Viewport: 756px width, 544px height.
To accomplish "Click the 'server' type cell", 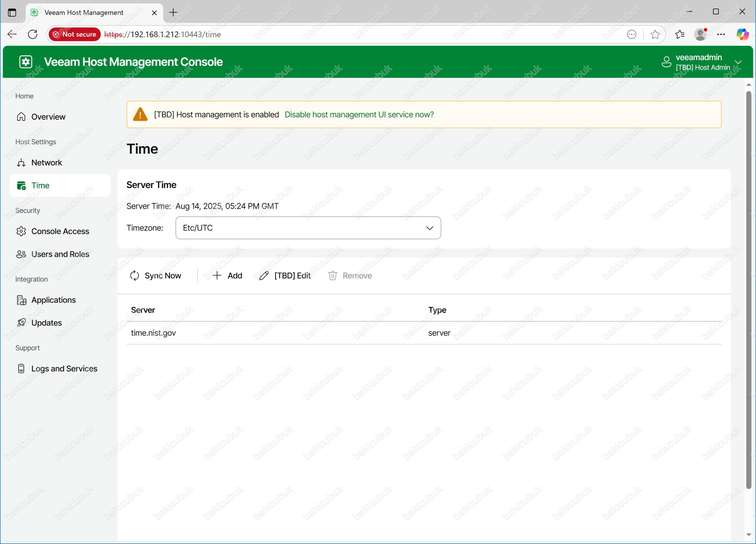I will tap(439, 333).
